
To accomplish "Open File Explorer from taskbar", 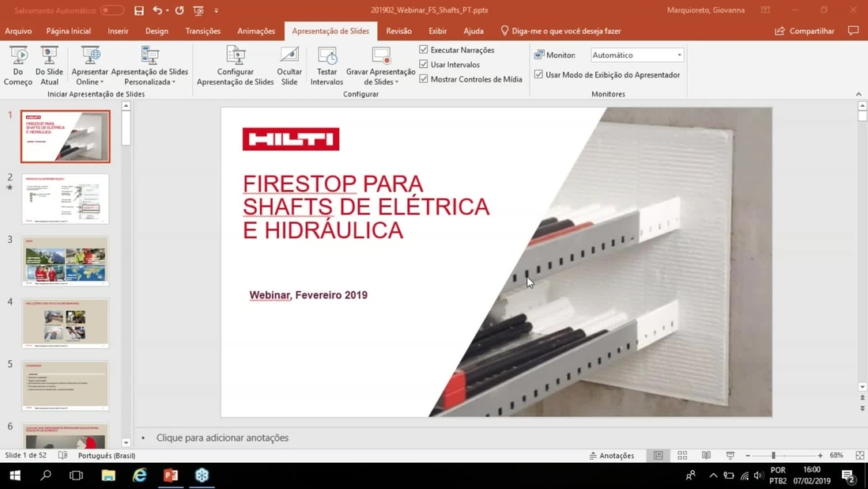I will click(108, 476).
